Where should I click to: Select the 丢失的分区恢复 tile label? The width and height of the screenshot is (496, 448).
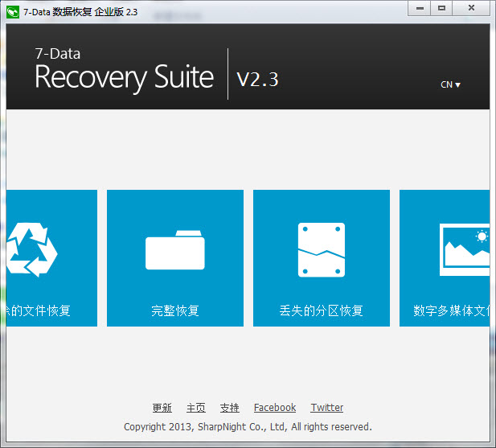pyautogui.click(x=321, y=310)
